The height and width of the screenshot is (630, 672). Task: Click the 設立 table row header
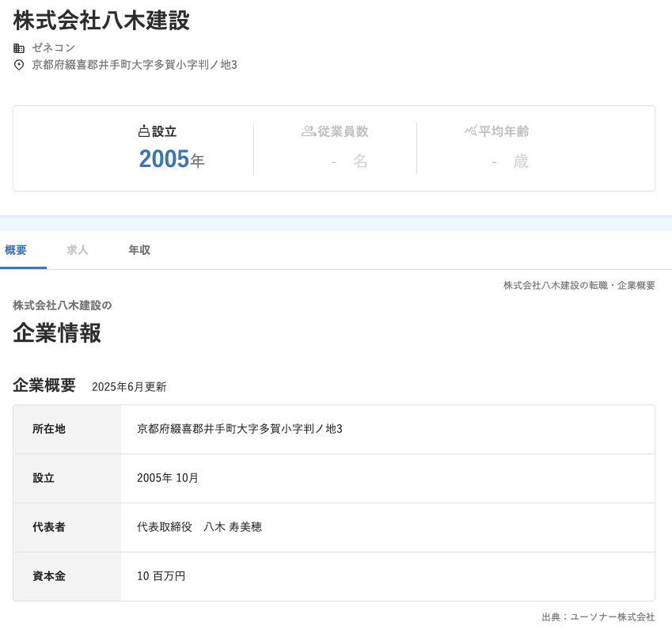(67, 478)
